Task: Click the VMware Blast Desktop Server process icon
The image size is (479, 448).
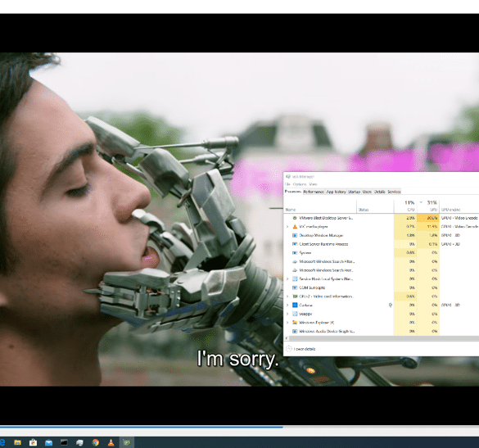Action: pyautogui.click(x=295, y=218)
